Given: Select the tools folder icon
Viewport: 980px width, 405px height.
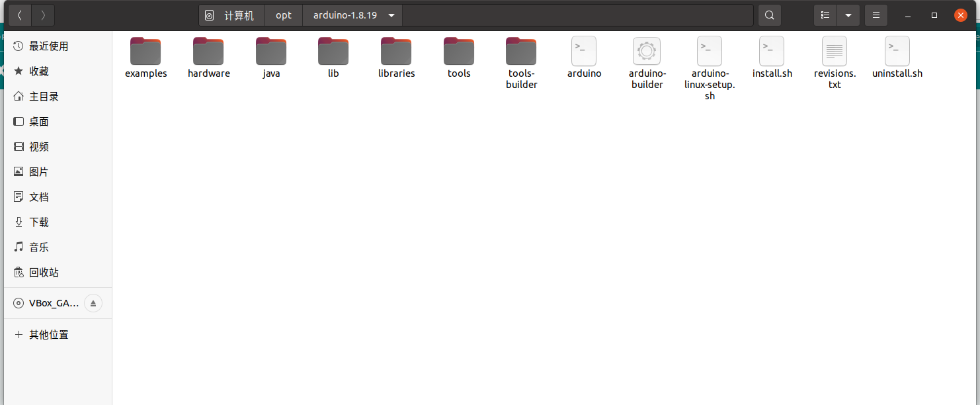Looking at the screenshot, I should point(459,51).
